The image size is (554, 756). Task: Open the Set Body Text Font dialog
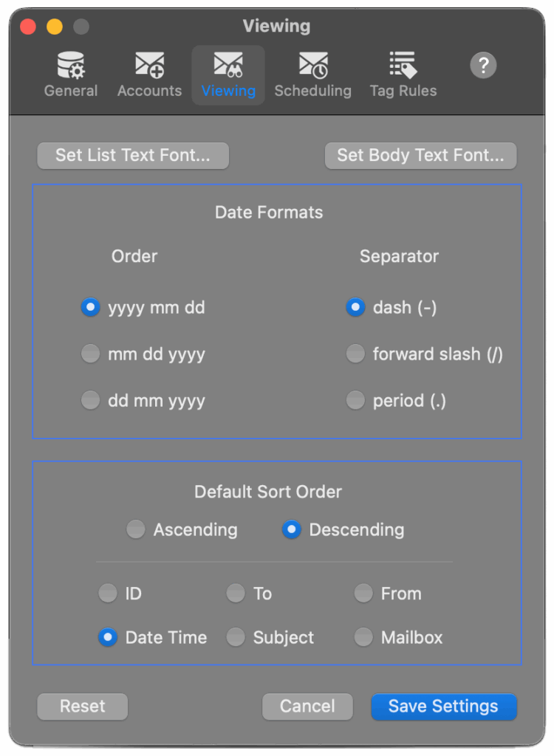click(x=420, y=156)
